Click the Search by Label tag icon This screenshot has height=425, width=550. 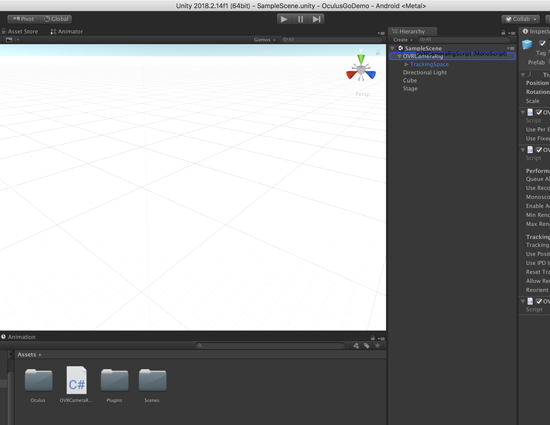[367, 346]
